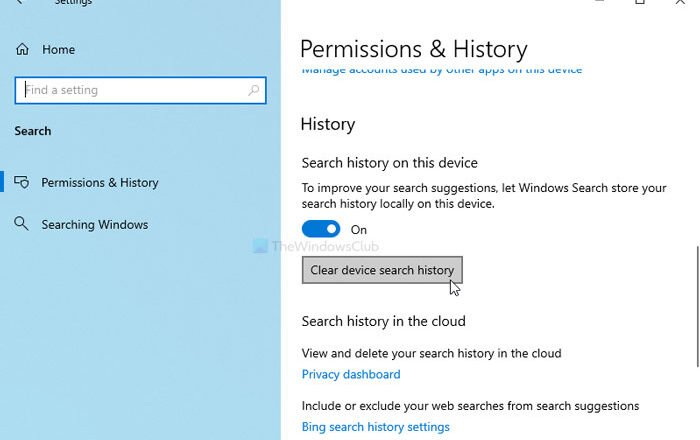This screenshot has width=700, height=440.
Task: Minimize the Settings window
Action: click(x=597, y=3)
